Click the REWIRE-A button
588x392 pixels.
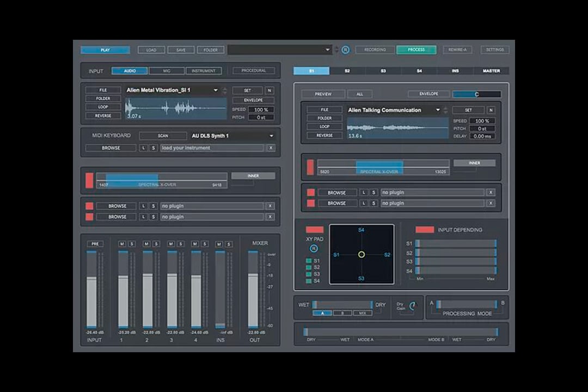(457, 50)
